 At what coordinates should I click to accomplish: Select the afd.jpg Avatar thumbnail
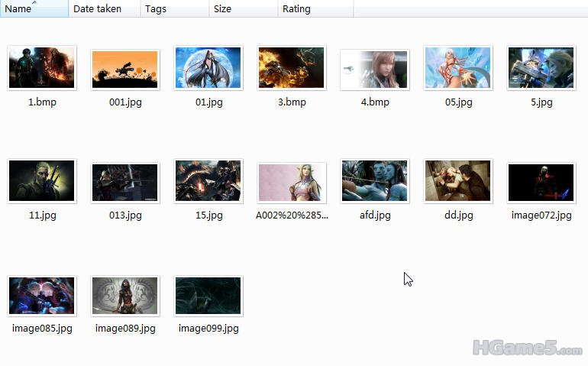375,181
